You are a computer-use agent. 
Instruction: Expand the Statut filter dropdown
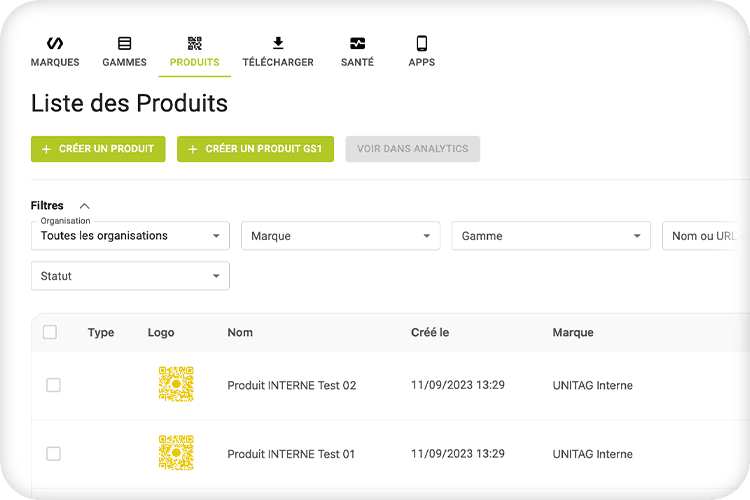pyautogui.click(x=130, y=276)
